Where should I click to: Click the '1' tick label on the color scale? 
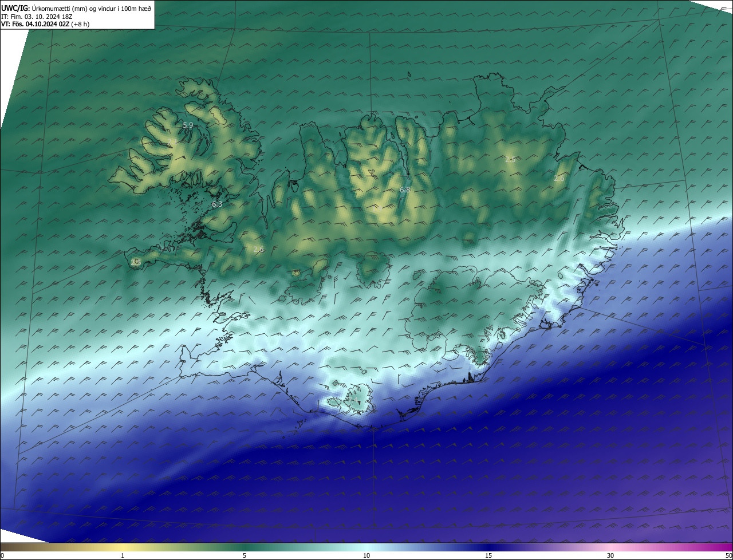click(123, 555)
